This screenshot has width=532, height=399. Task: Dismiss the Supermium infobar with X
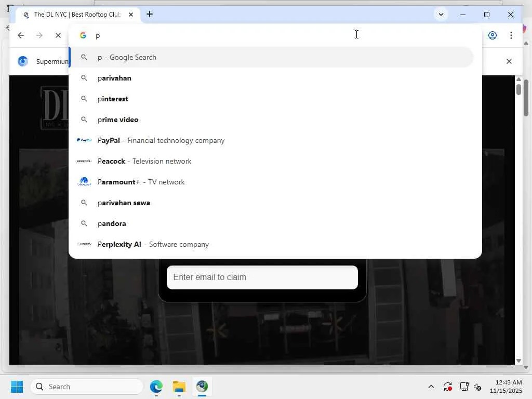tap(509, 61)
